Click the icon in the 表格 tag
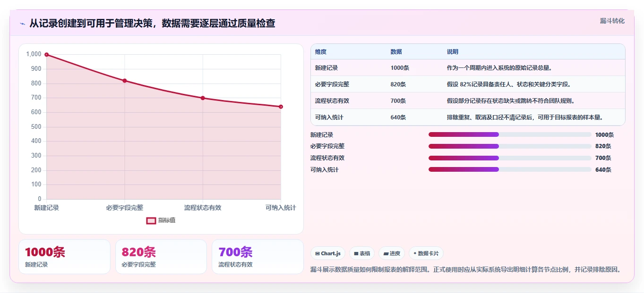The width and height of the screenshot is (644, 293). (356, 253)
